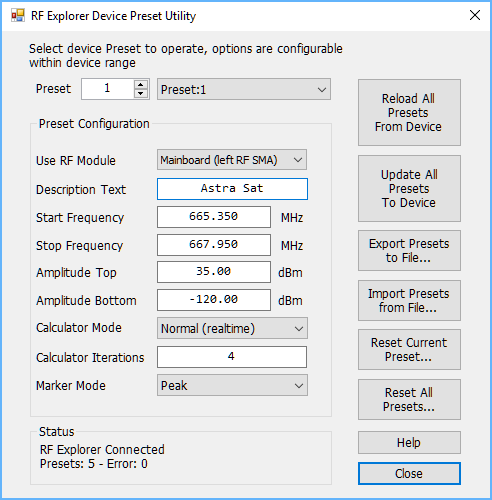
Task: Open Import Presets from File dialog
Action: pos(409,301)
